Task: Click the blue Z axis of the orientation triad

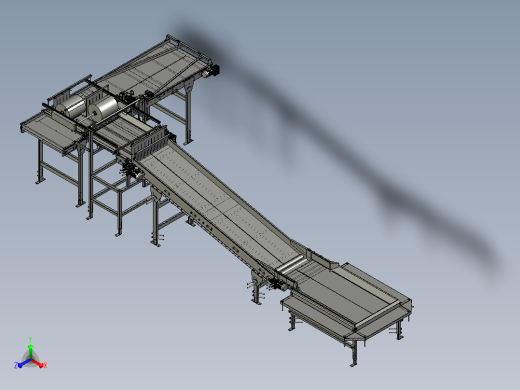Action: 22,364
